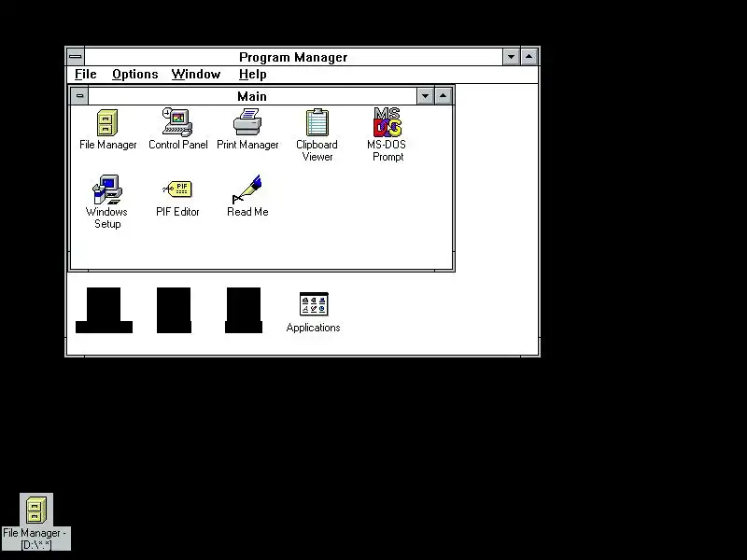Click the 'MS-DOS Prompt' label text
The image size is (747, 560).
pyautogui.click(x=387, y=150)
